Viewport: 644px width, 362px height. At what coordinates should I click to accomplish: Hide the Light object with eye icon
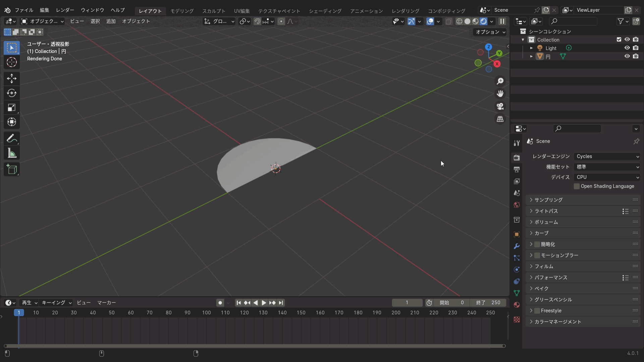click(627, 48)
